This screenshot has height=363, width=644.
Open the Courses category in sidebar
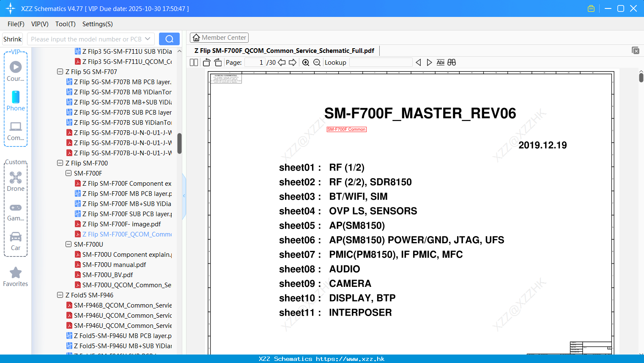pos(16,71)
